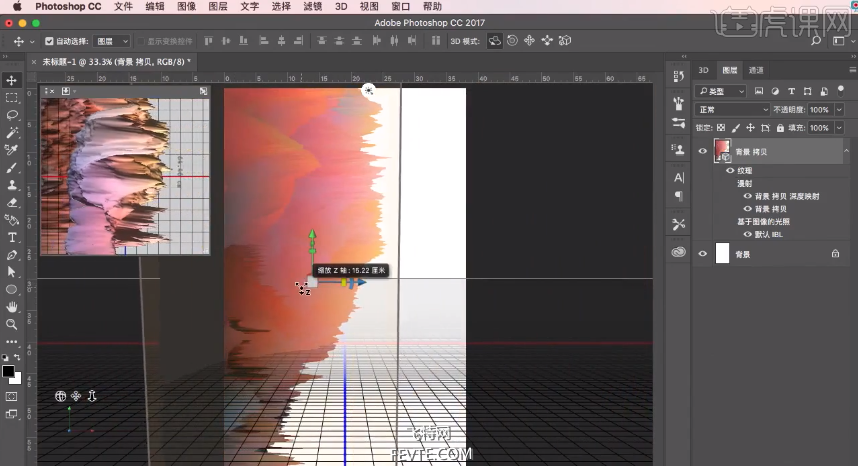Open the 图层 auto-select target dropdown

[x=112, y=41]
